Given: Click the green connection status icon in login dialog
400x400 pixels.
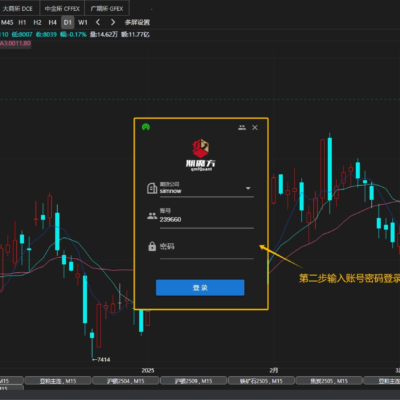Looking at the screenshot, I should click(146, 127).
